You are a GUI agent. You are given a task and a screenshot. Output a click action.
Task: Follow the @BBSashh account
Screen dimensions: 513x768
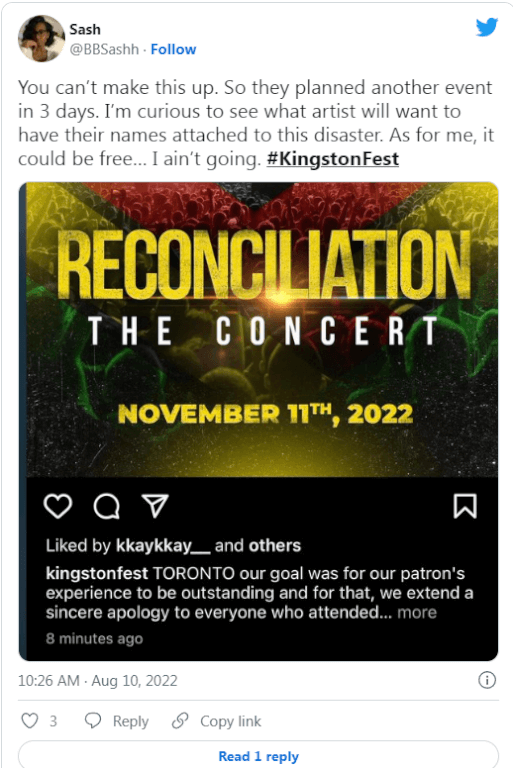173,49
